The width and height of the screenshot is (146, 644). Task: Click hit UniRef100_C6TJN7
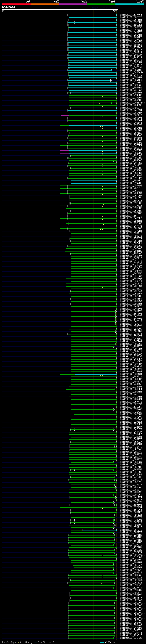click(x=131, y=196)
